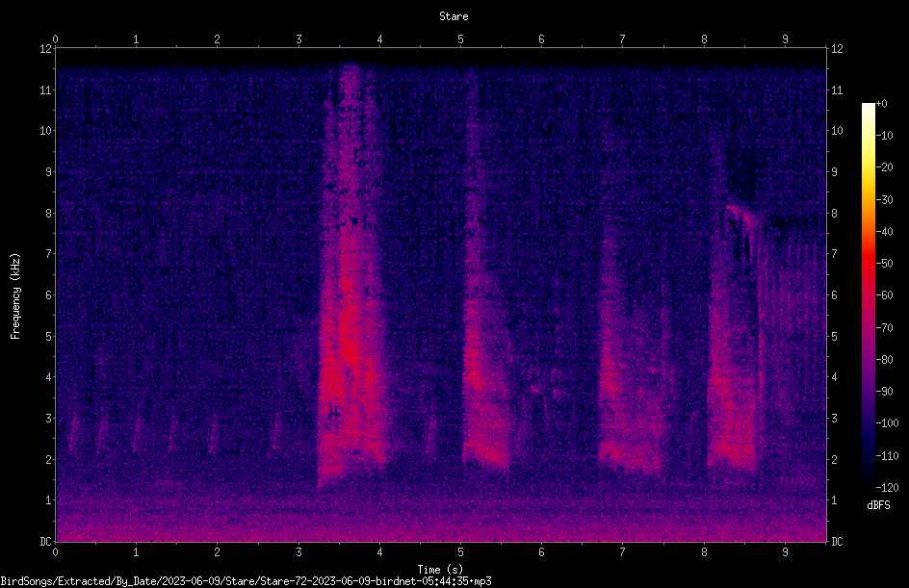Viewport: 909px width, 588px height.
Task: Click the top time axis '7' label
Action: (623, 38)
